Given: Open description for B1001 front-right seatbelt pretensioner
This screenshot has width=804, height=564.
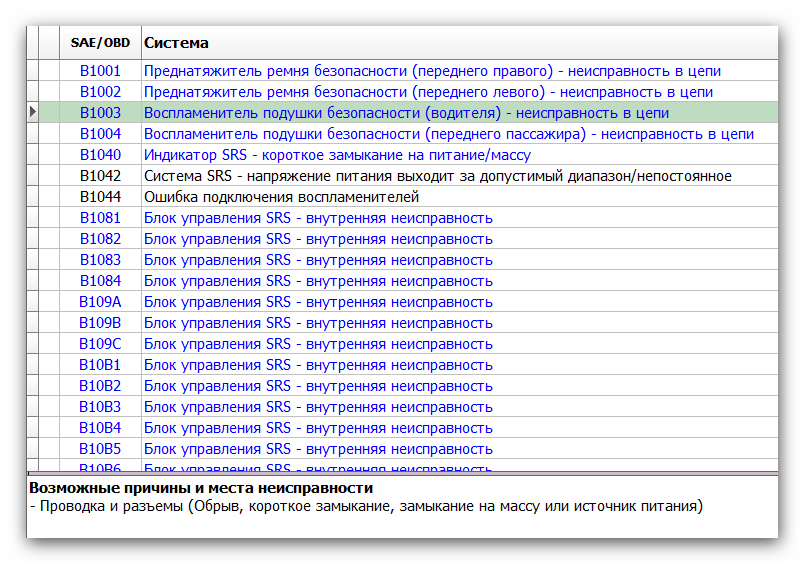Looking at the screenshot, I should [432, 71].
